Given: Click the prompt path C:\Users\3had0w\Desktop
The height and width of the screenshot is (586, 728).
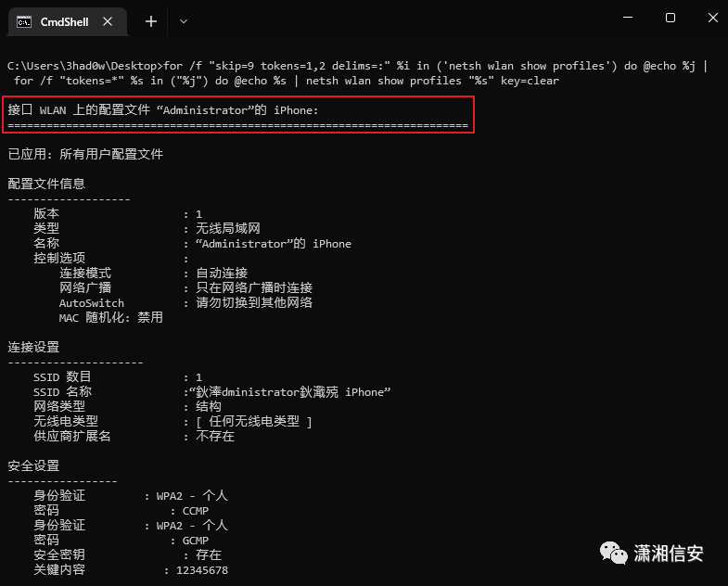Looking at the screenshot, I should pyautogui.click(x=82, y=66).
